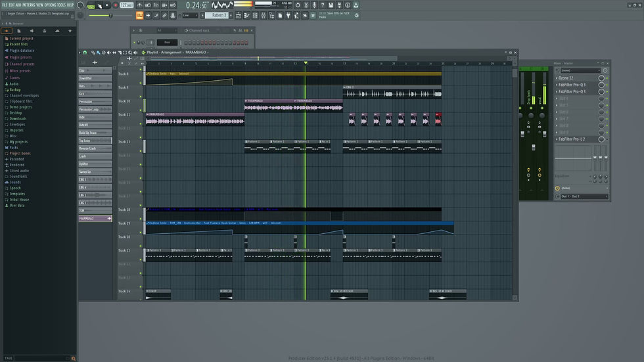Select the playlist Slice tool
Viewport: 644px width, 362px height.
click(x=120, y=53)
